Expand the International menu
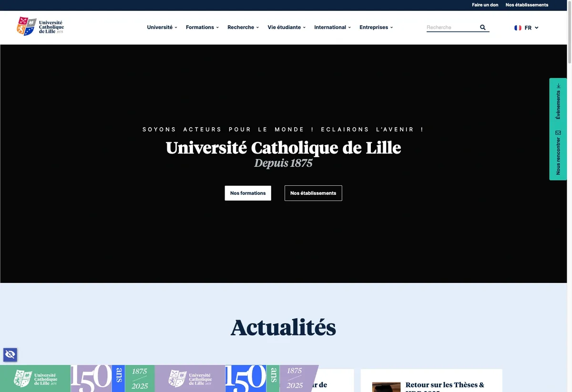The height and width of the screenshot is (392, 572). point(332,27)
